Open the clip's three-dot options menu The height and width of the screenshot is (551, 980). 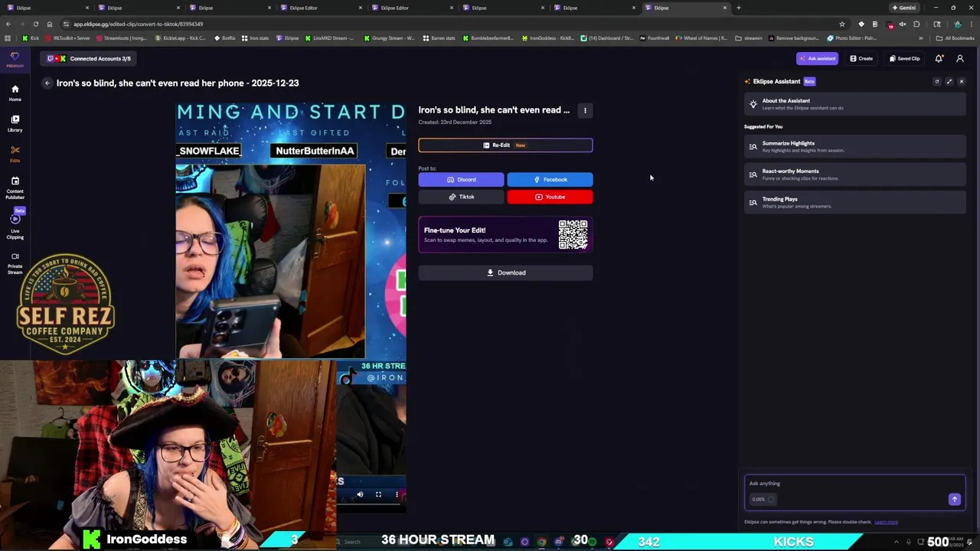(x=585, y=110)
